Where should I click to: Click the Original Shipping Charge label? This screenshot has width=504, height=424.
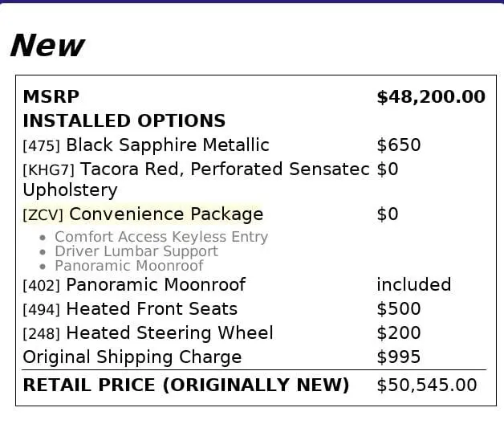132,357
